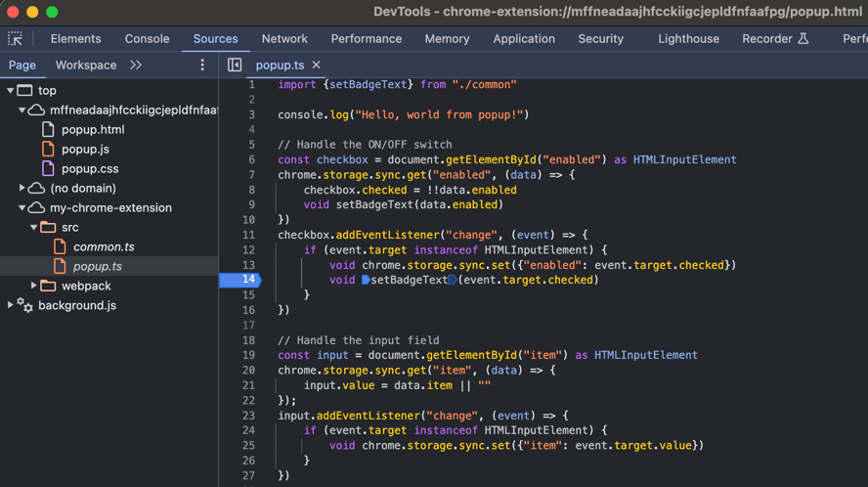Click getElementById on line 19
The image size is (868, 487).
tap(472, 355)
